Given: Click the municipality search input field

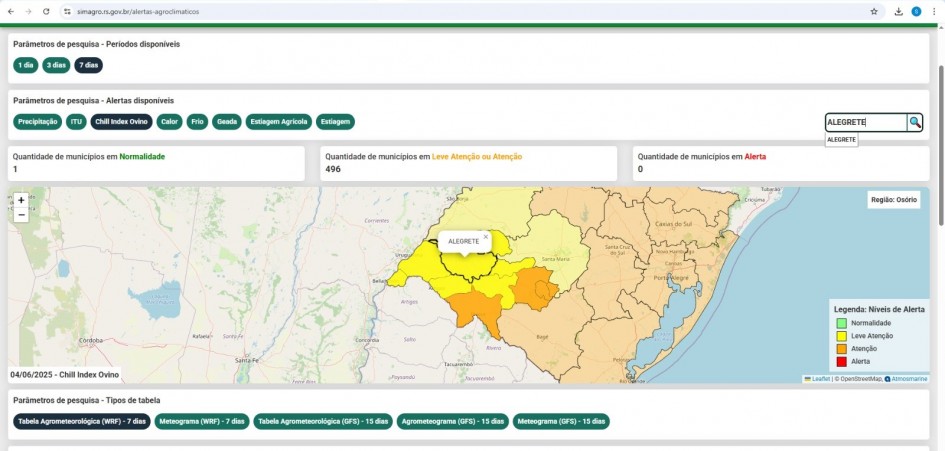Looking at the screenshot, I should [865, 122].
